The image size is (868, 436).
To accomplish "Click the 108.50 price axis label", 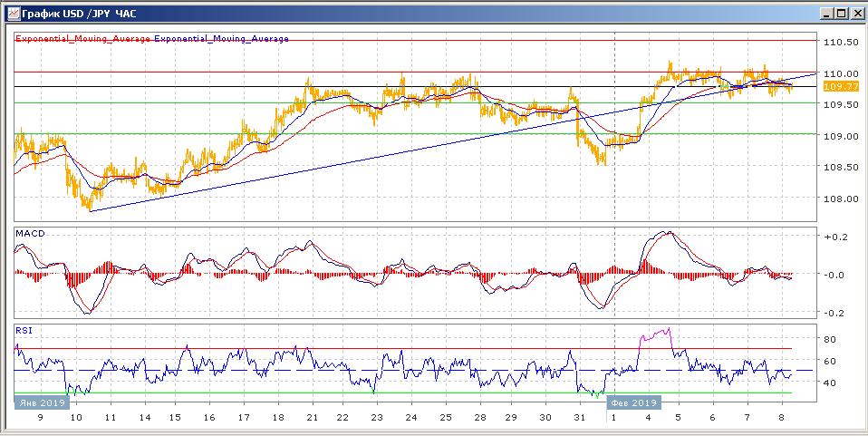I will click(x=840, y=168).
